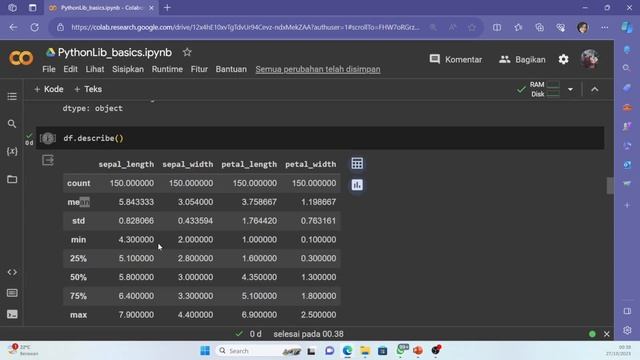Screen dimensions: 640x360
Task: Add a new Teks cell
Action: coord(88,89)
